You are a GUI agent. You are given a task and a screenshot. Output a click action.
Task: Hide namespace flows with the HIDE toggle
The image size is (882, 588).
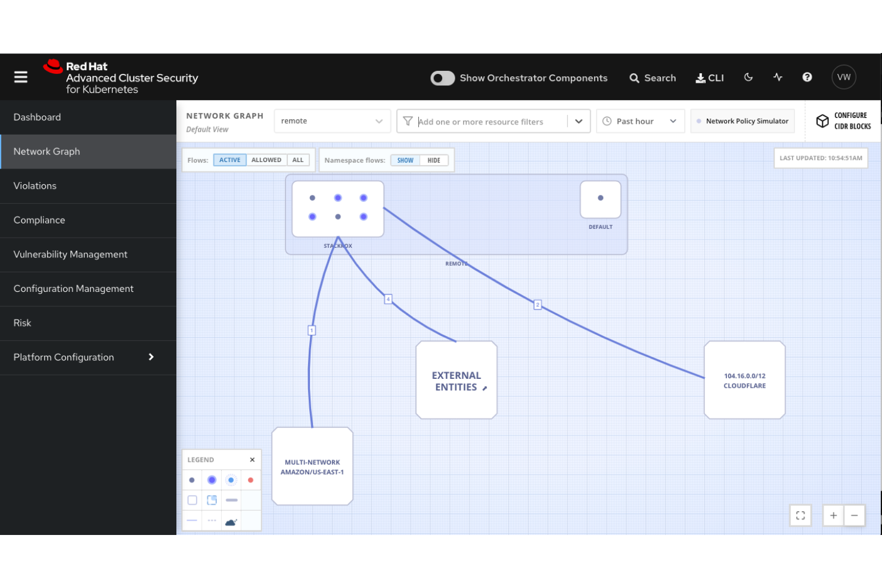(434, 160)
